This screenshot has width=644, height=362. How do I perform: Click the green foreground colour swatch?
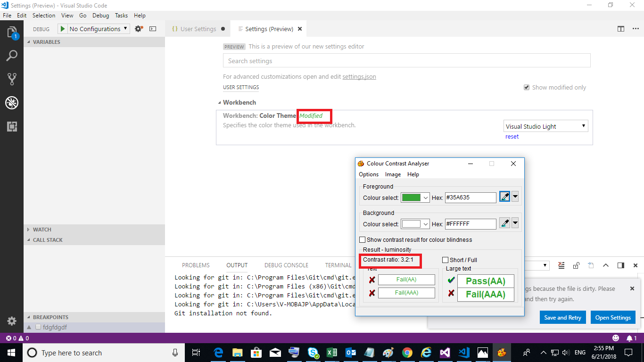411,197
